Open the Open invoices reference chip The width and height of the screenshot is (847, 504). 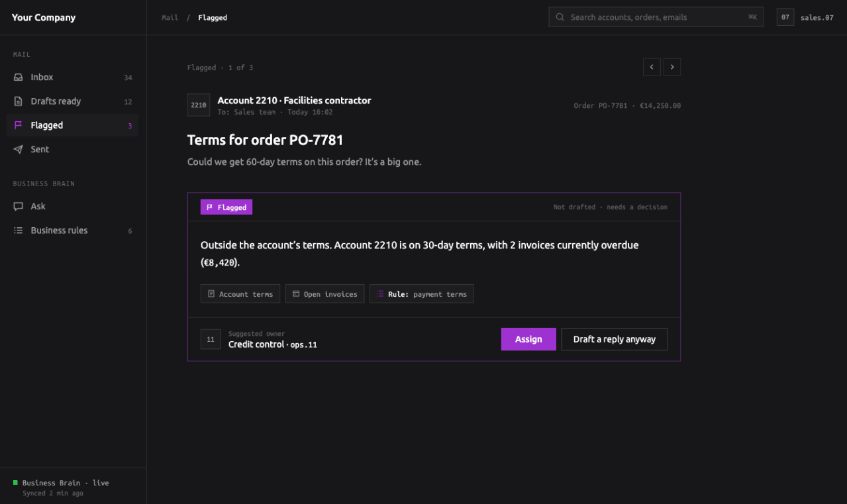click(x=324, y=294)
